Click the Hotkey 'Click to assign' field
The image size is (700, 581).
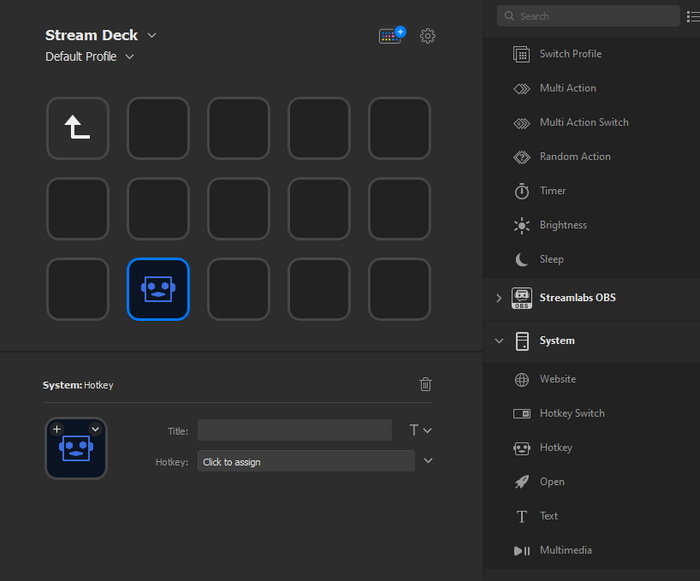pyautogui.click(x=306, y=461)
